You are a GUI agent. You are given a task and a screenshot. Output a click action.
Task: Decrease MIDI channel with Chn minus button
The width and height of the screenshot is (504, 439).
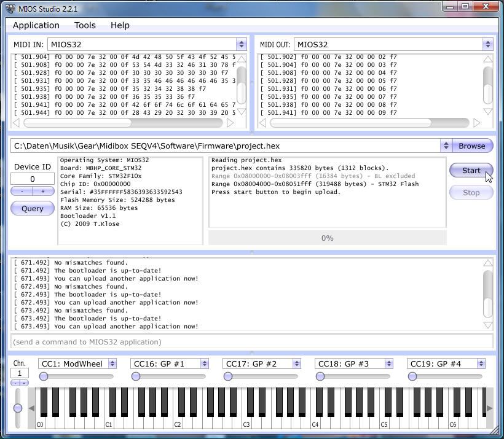[x=15, y=383]
